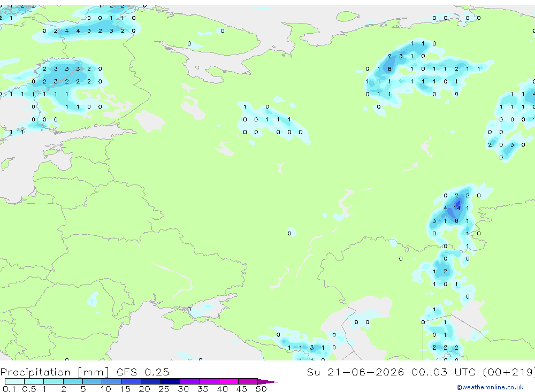Click the 10–15 mm legend color segment
Screen dimensions: 535x392
tap(112, 381)
